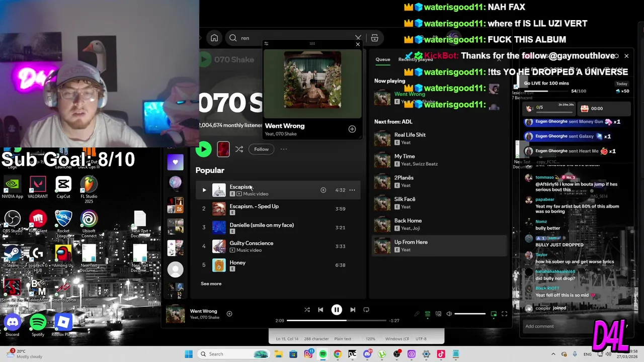The width and height of the screenshot is (644, 362).
Task: Adjust the Spotify volume slider
Action: 470,314
